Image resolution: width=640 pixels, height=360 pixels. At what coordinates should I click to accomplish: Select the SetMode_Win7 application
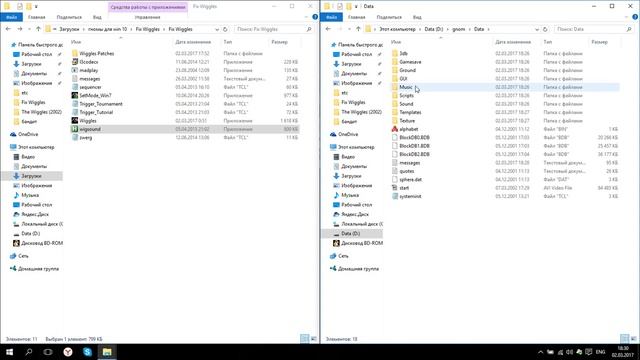point(95,96)
